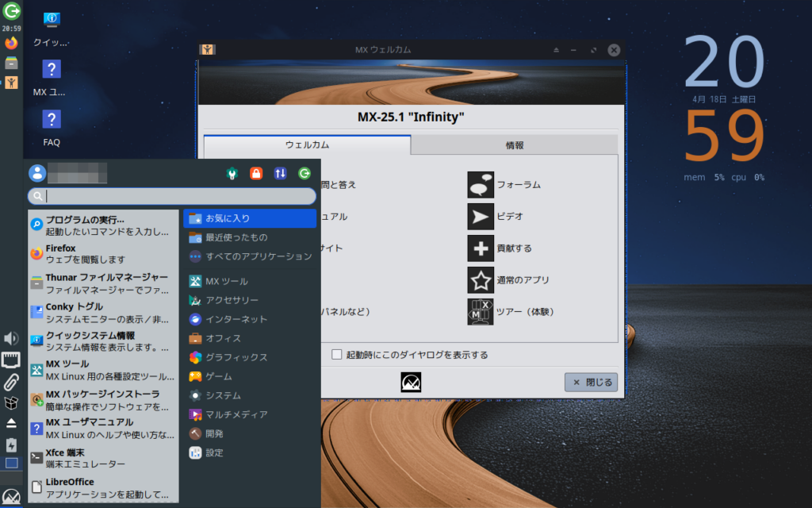The height and width of the screenshot is (508, 812).
Task: Open the FAQ desktop icon
Action: click(x=52, y=127)
